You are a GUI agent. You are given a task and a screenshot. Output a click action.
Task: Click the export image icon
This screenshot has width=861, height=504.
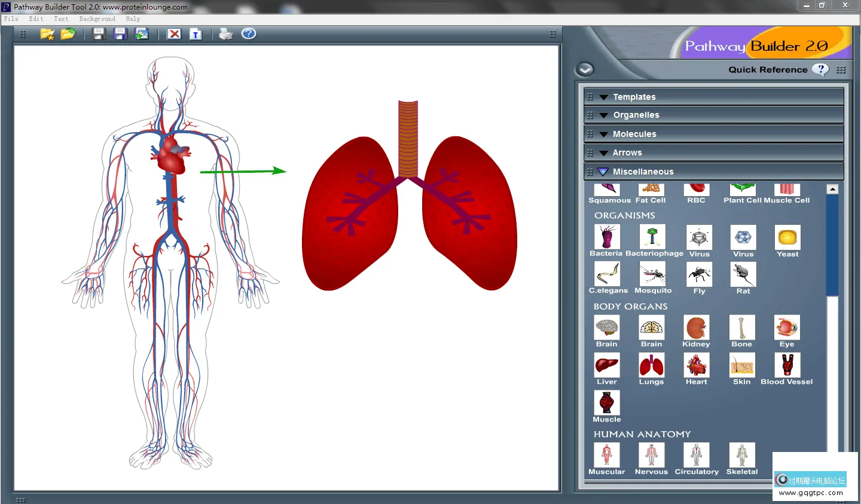tap(142, 34)
